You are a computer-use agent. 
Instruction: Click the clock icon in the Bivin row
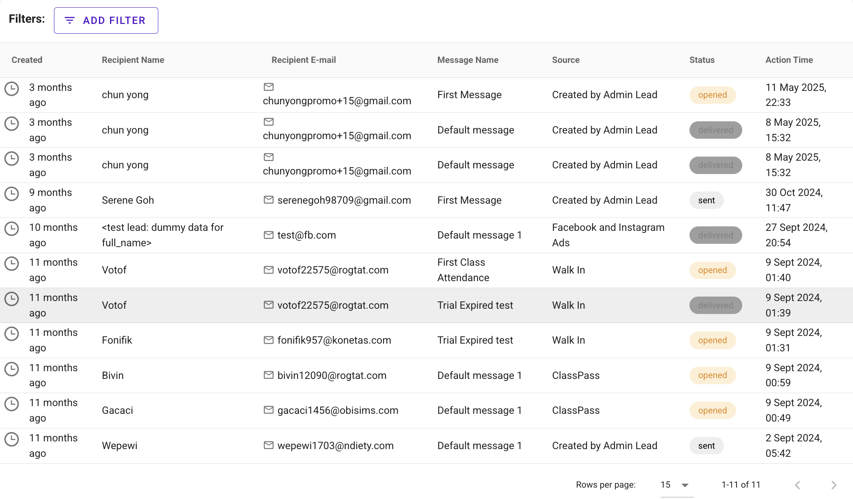tap(11, 369)
